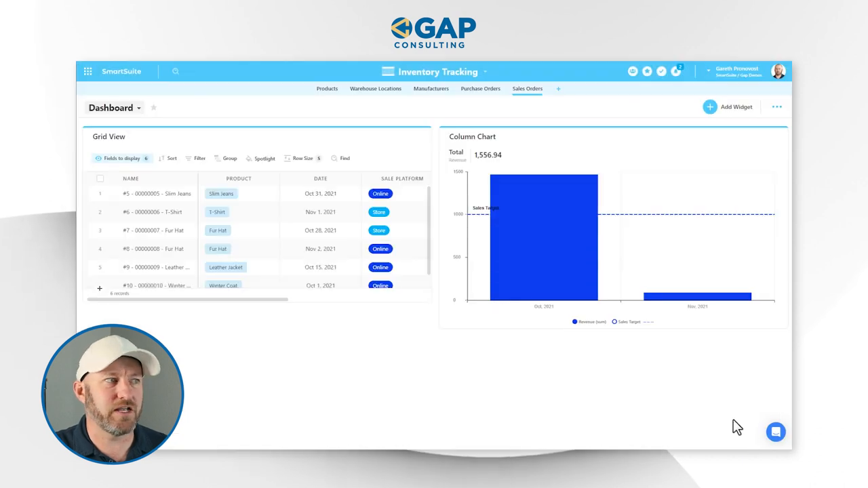Open Inventory Tracking solution dropdown
The width and height of the screenshot is (868, 488).
click(x=485, y=72)
